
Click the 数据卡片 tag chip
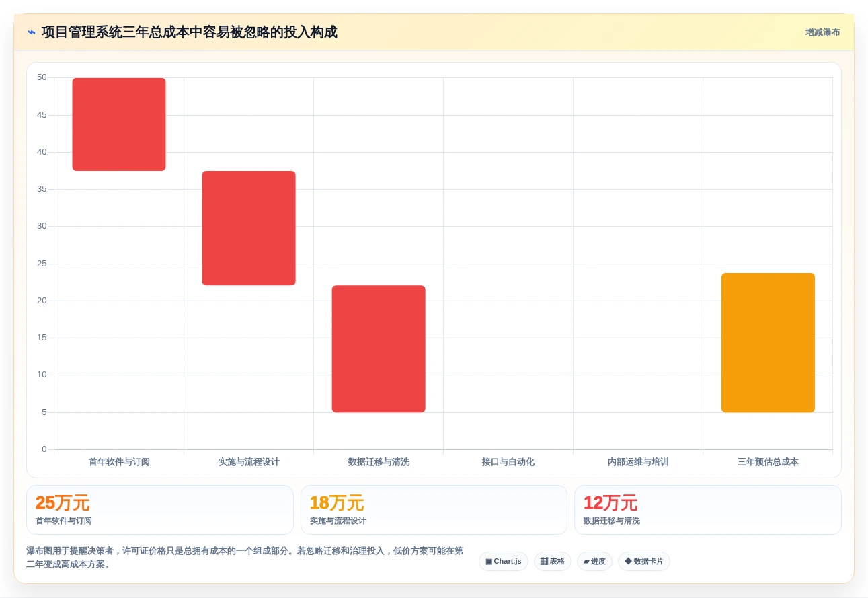click(644, 561)
